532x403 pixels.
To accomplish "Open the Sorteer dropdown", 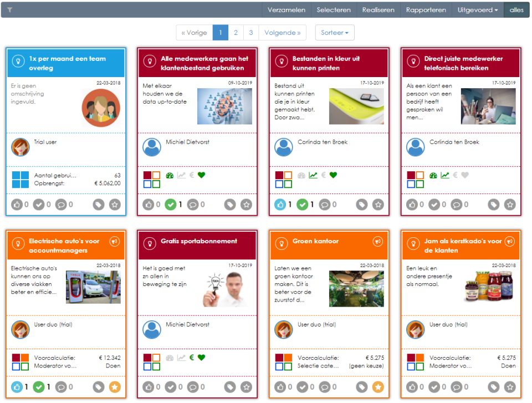I will (x=335, y=32).
